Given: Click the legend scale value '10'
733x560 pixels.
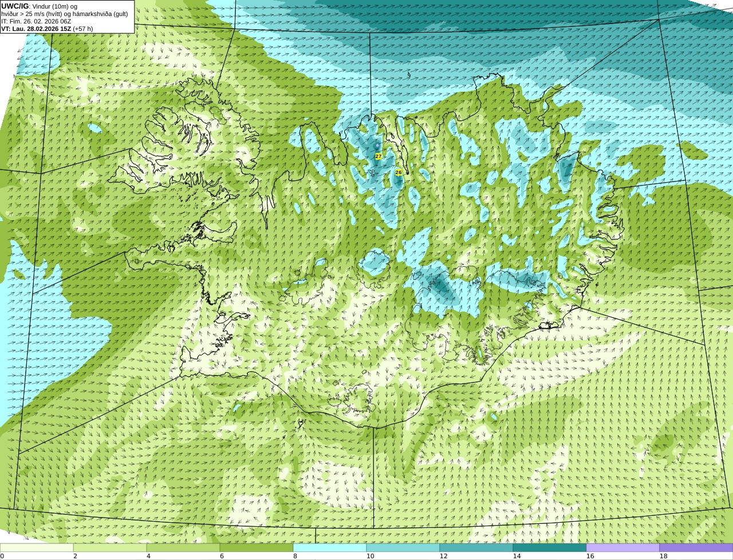Looking at the screenshot, I should pyautogui.click(x=370, y=556).
